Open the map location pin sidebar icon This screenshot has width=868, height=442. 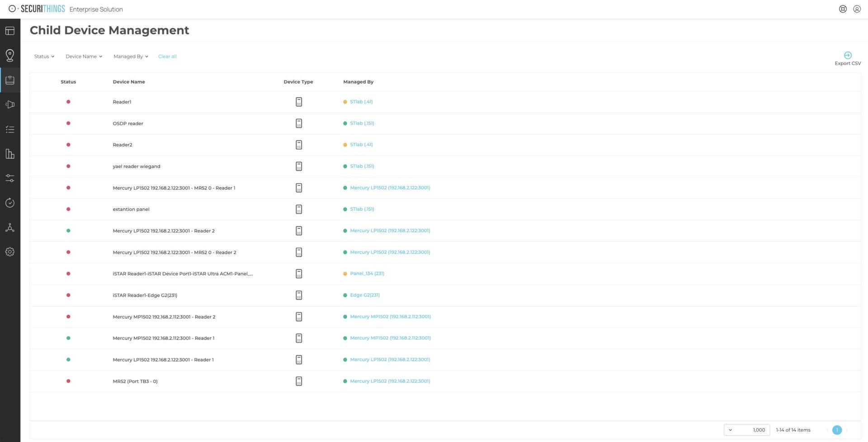point(10,55)
